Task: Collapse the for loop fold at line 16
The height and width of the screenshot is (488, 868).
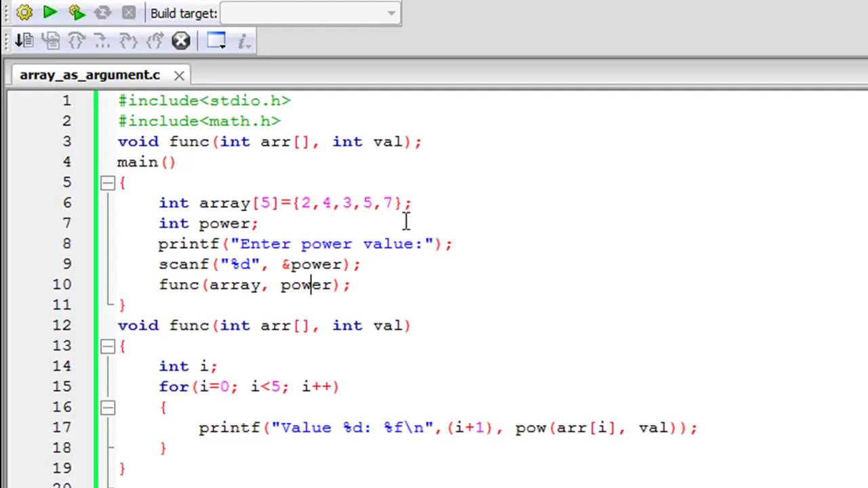Action: point(108,407)
